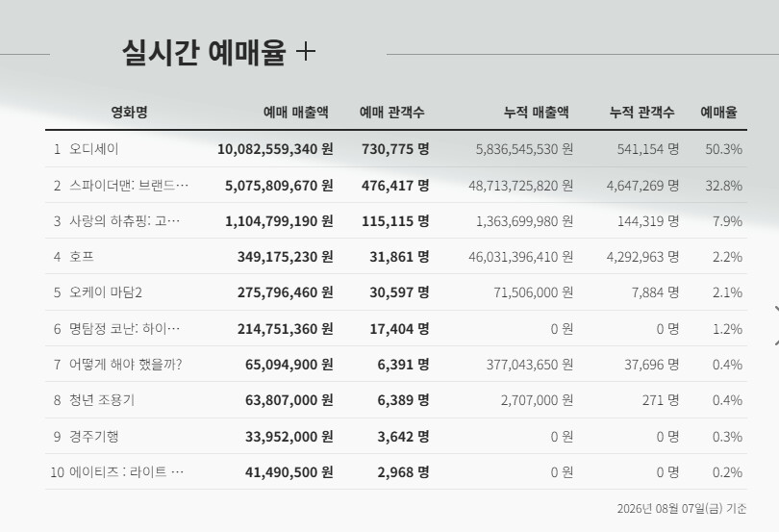Click the 호프 movie title
This screenshot has width=779, height=532.
(x=82, y=257)
